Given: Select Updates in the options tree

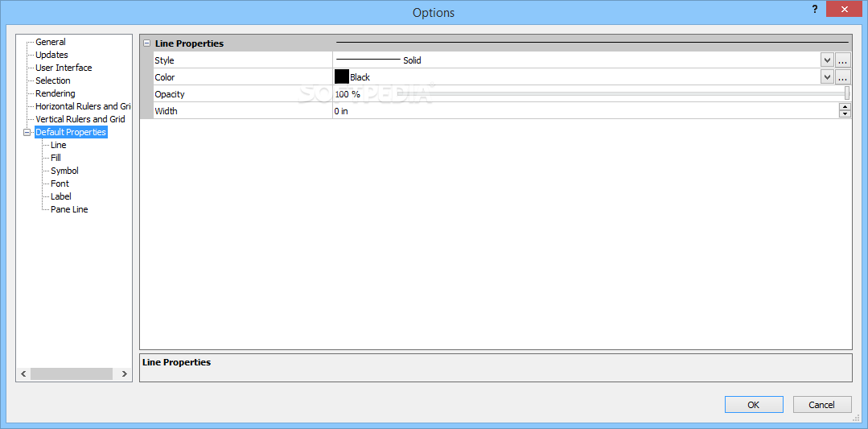Looking at the screenshot, I should tap(51, 55).
